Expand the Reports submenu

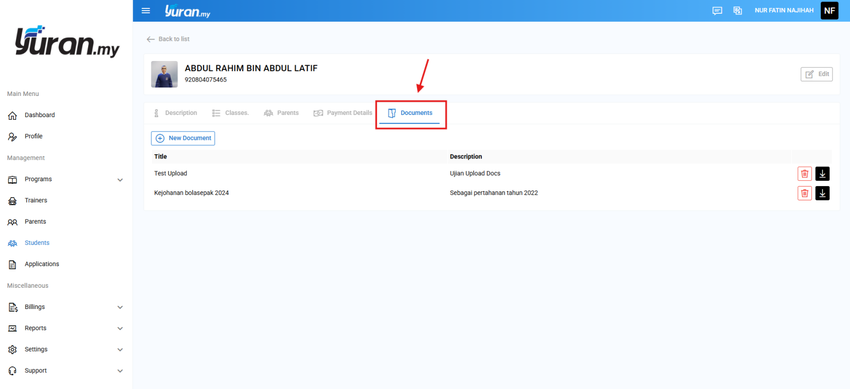120,328
